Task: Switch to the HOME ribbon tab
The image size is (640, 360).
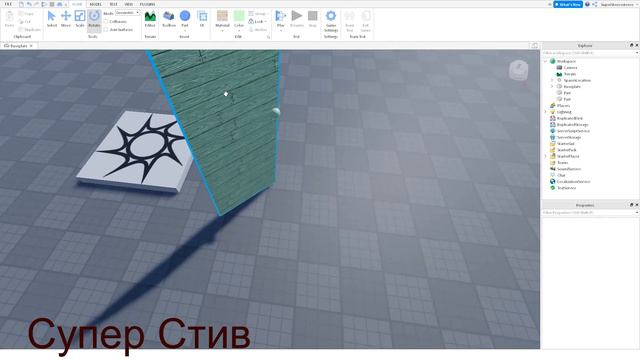Action: click(x=77, y=4)
